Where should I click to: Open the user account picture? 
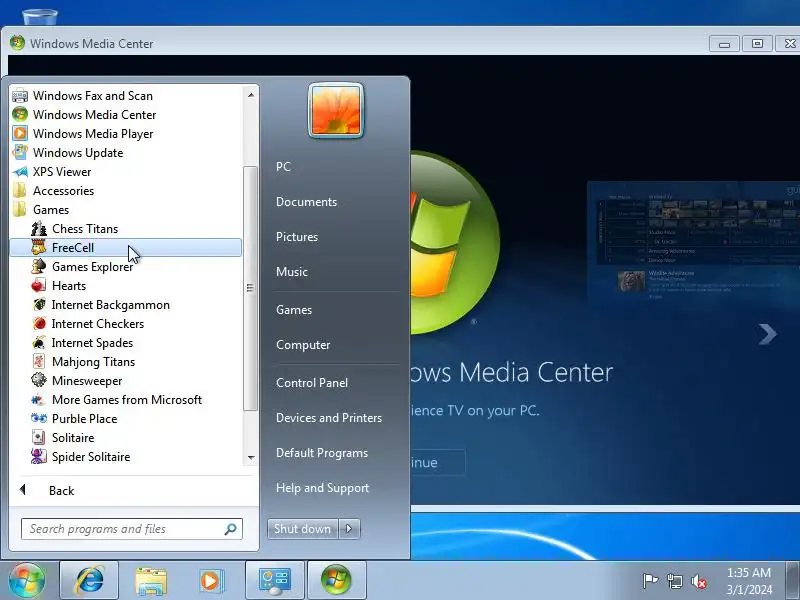[x=336, y=110]
